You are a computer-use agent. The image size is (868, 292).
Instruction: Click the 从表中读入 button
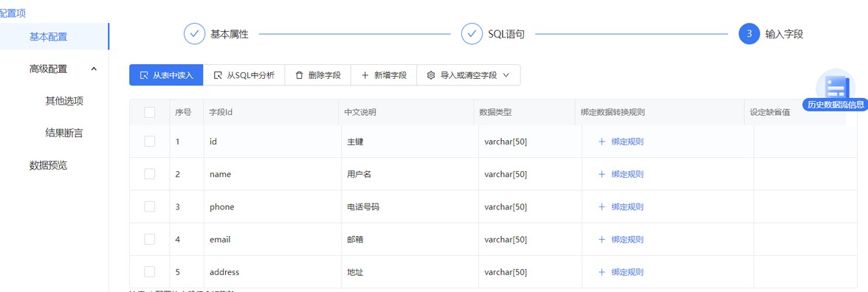pyautogui.click(x=166, y=75)
